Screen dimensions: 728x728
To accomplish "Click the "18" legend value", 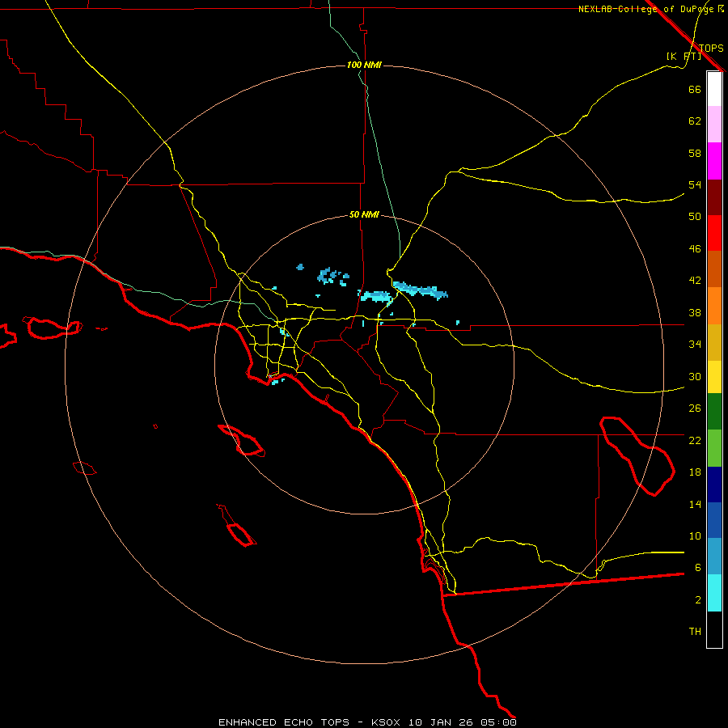I will tap(695, 472).
